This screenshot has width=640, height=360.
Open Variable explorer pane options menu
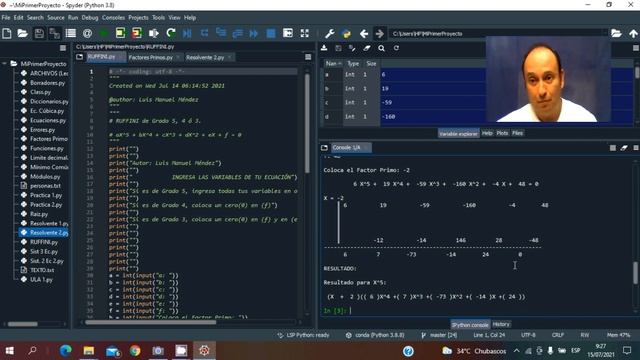636,48
